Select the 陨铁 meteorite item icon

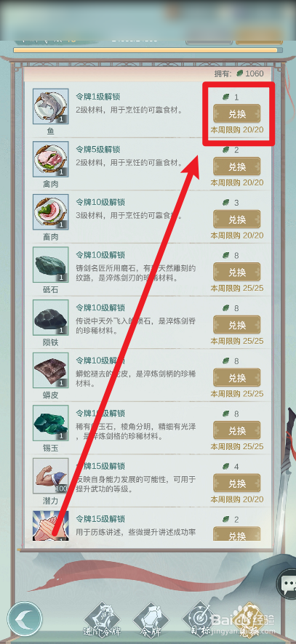pyautogui.click(x=51, y=318)
